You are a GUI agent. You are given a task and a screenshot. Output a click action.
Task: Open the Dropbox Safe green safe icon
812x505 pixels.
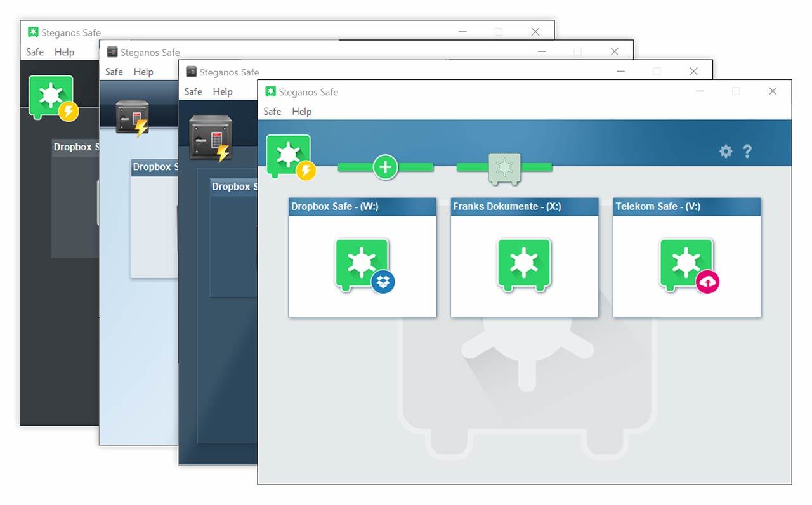365,265
